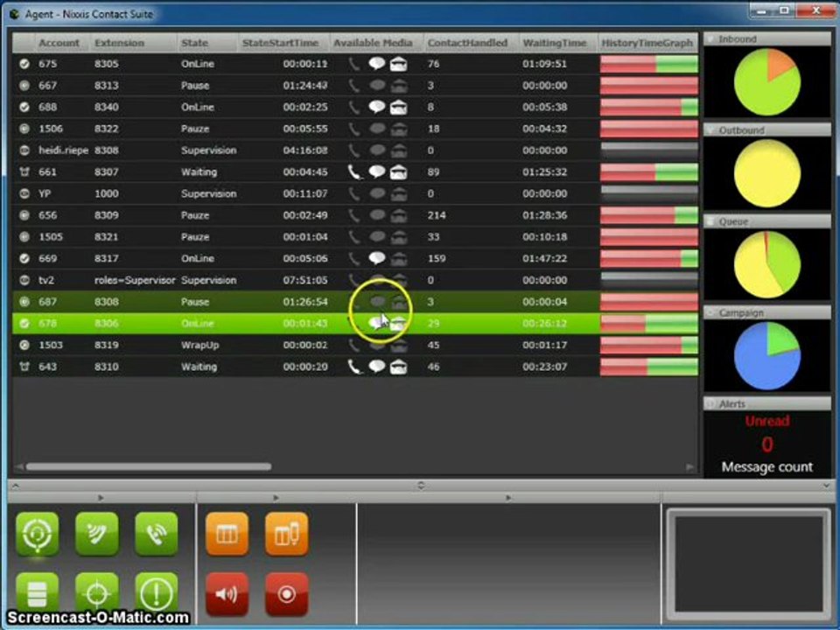Click the red loudspeaker listen button
Image resolution: width=840 pixels, height=630 pixels.
[227, 593]
